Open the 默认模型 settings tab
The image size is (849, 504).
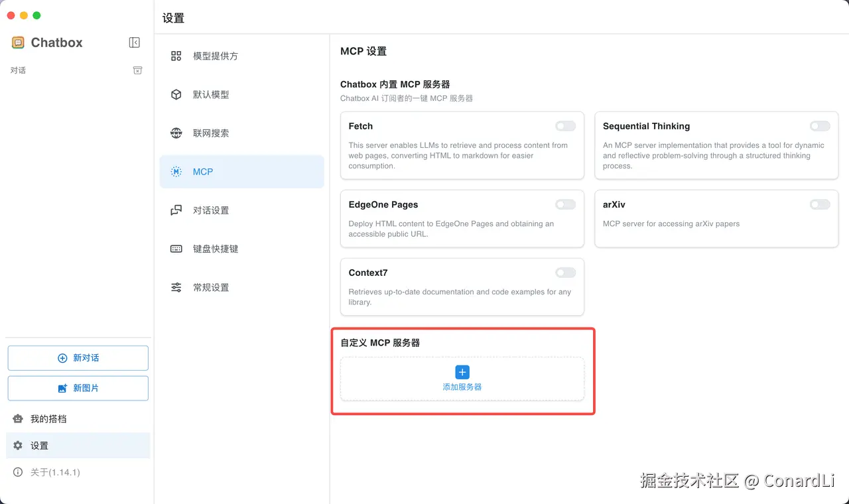click(x=241, y=95)
